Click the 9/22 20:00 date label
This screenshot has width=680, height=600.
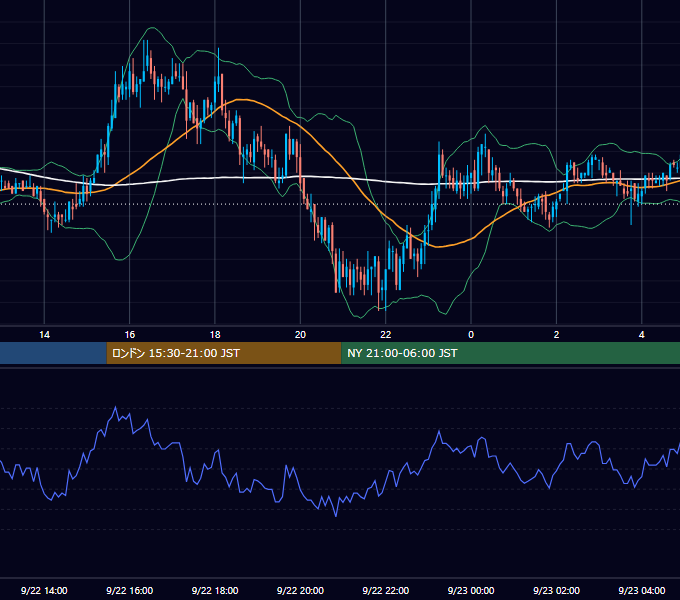pos(300,590)
